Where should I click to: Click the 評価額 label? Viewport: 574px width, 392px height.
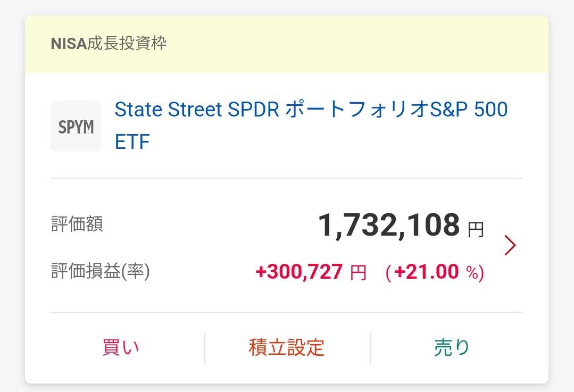tap(77, 224)
